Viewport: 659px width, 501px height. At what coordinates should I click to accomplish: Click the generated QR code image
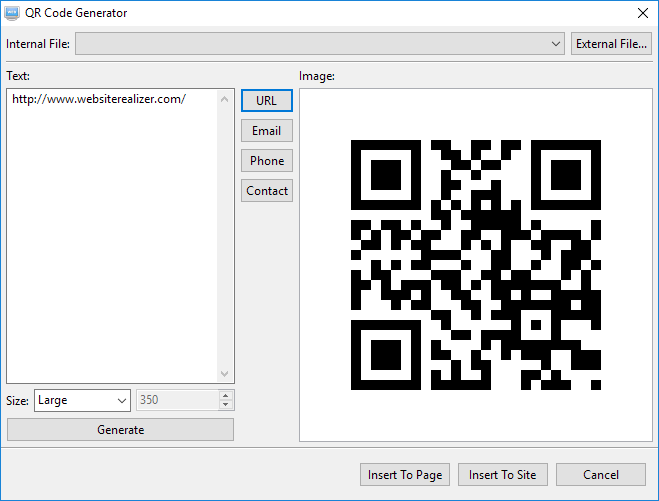476,265
